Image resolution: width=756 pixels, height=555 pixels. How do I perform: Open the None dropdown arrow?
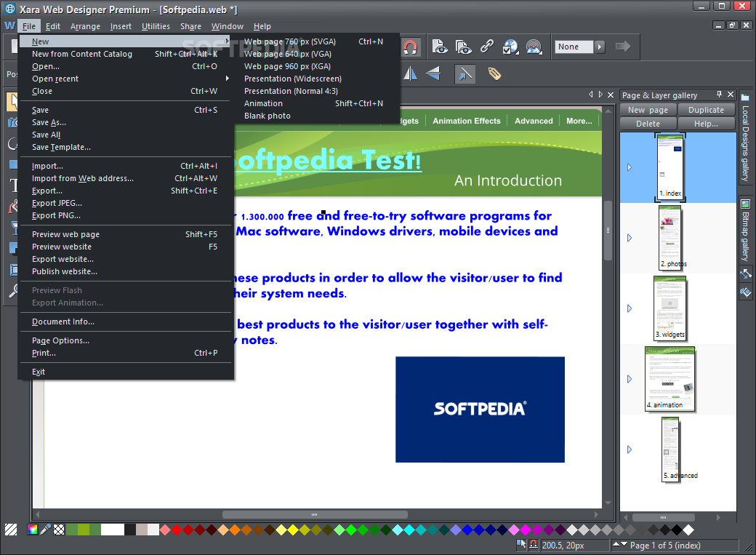599,47
